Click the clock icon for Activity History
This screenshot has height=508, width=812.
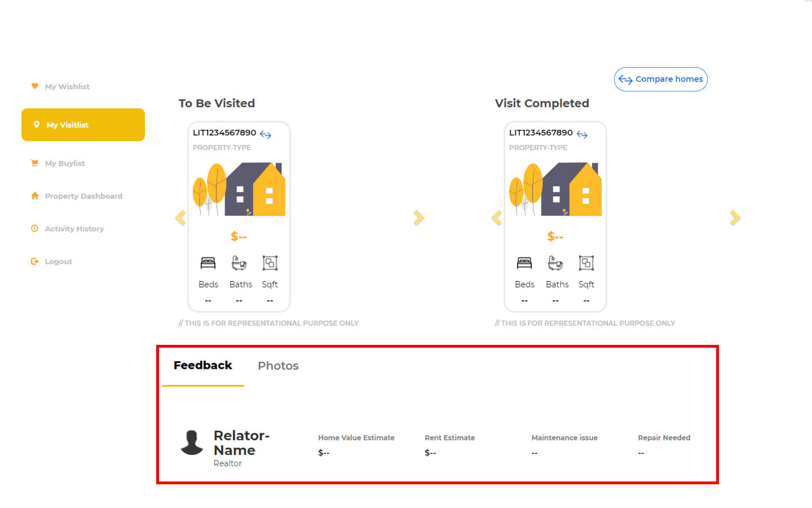coord(35,229)
